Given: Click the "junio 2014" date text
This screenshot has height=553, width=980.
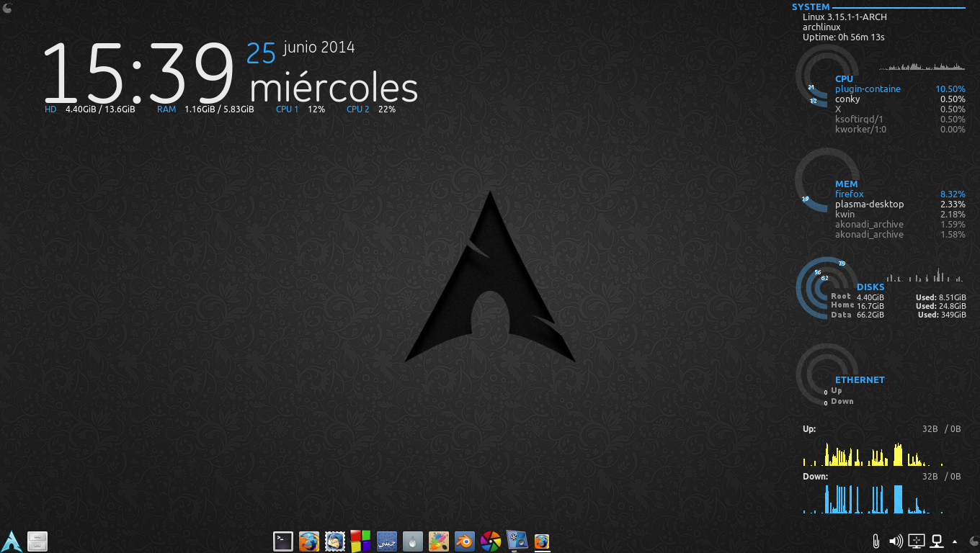Looking at the screenshot, I should point(319,48).
